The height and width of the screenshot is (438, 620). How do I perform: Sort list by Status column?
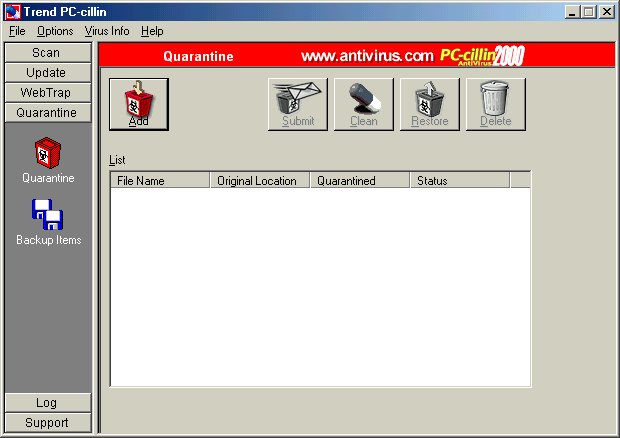pyautogui.click(x=460, y=180)
